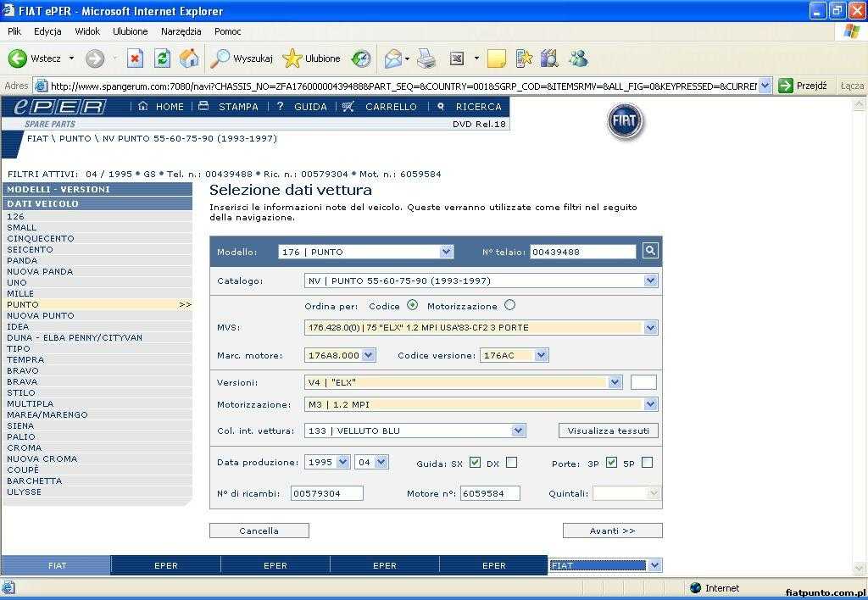Select STILO in the model list
The image size is (868, 600).
click(x=21, y=393)
